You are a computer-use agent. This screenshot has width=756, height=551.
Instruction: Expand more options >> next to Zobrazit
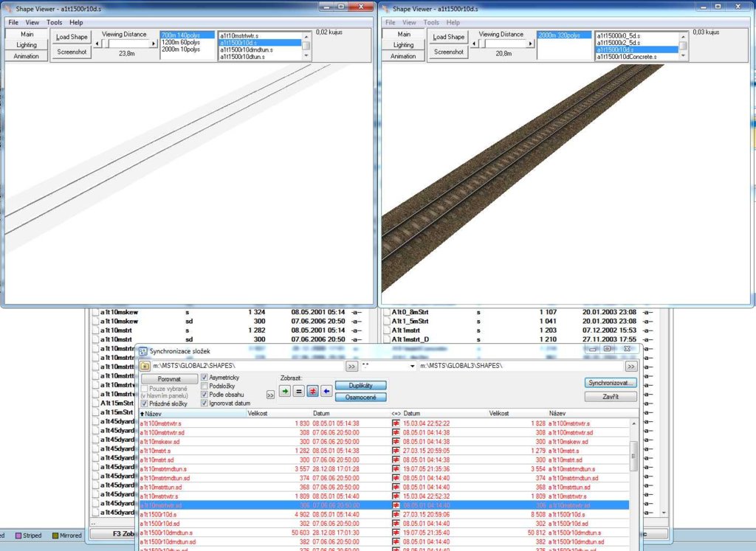270,395
